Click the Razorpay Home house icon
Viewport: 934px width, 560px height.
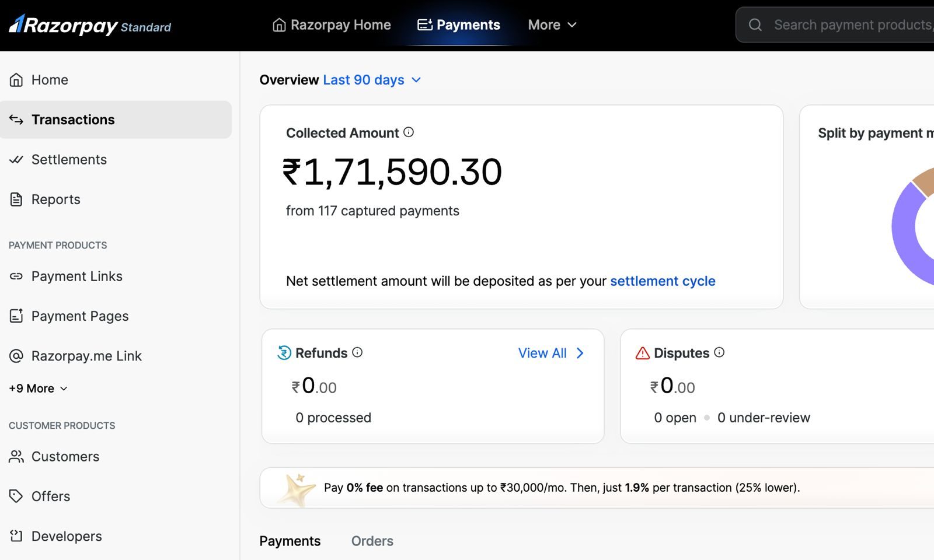(279, 25)
